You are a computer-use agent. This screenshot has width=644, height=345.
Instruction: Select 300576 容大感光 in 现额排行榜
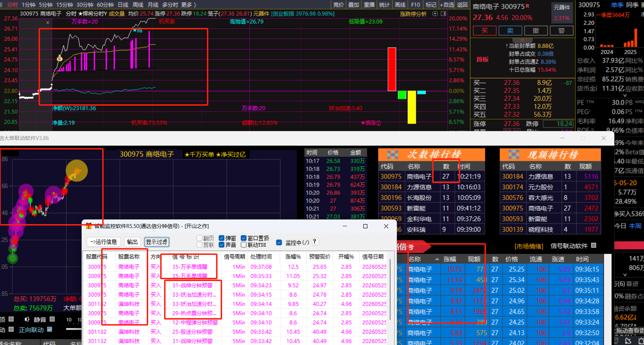[550, 198]
